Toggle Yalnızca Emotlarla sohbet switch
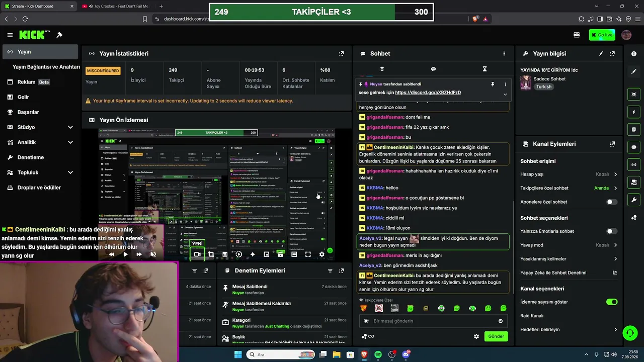Viewport: 644px width, 362px height. tap(612, 231)
